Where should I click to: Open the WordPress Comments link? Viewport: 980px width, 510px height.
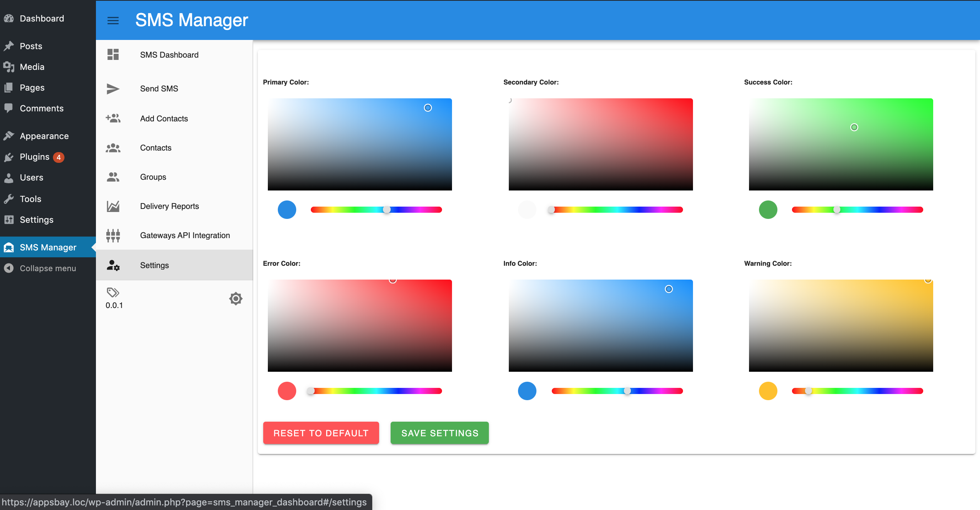[41, 108]
